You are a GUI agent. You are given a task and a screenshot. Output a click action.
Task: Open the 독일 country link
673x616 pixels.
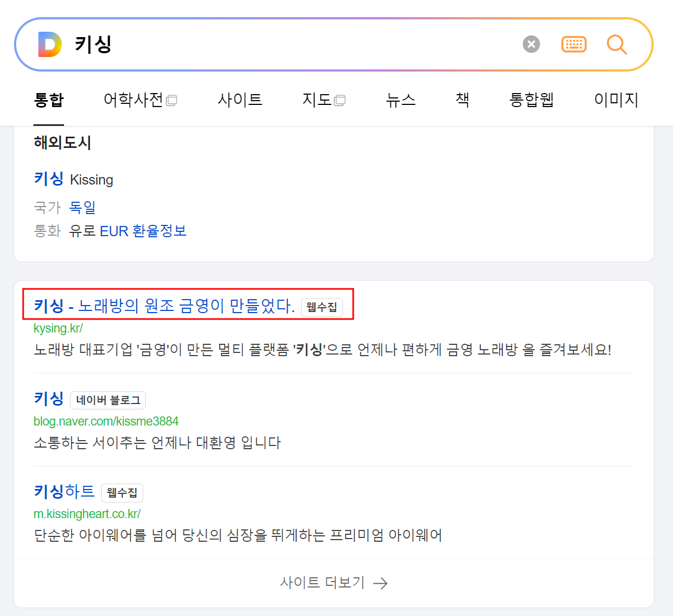tap(82, 208)
